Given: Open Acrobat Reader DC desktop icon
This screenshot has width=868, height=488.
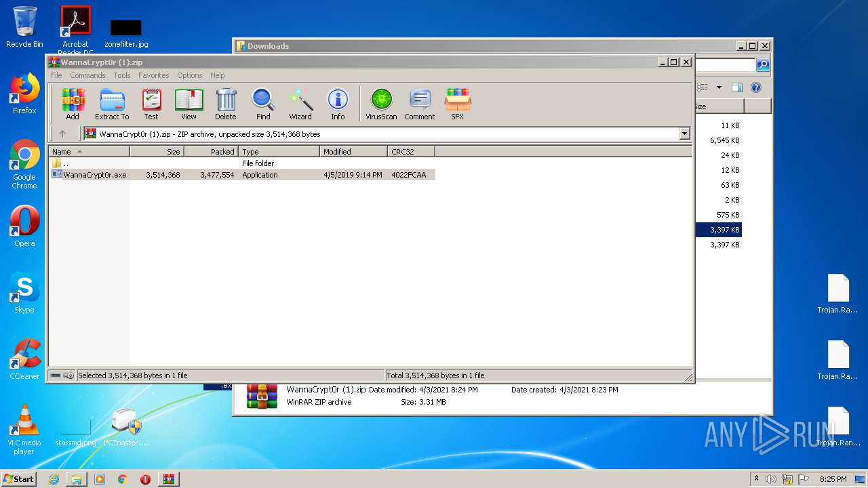Looking at the screenshot, I should pos(75,30).
